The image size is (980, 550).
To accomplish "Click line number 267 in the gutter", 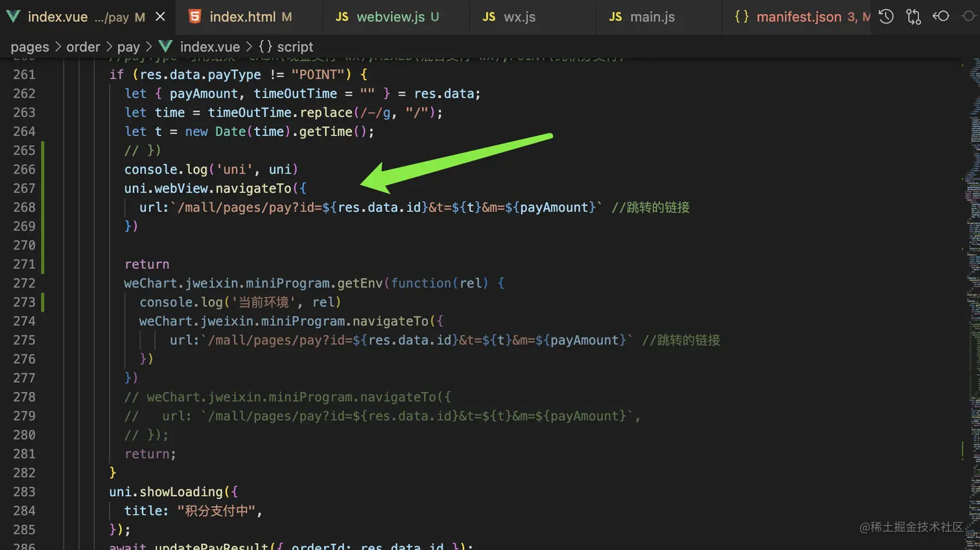I will (24, 189).
